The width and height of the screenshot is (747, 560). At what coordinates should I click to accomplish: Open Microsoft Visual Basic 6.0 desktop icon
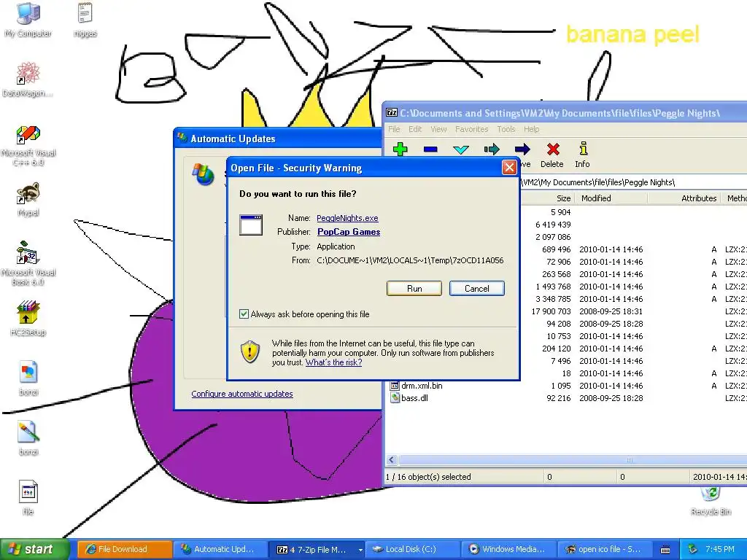(28, 253)
